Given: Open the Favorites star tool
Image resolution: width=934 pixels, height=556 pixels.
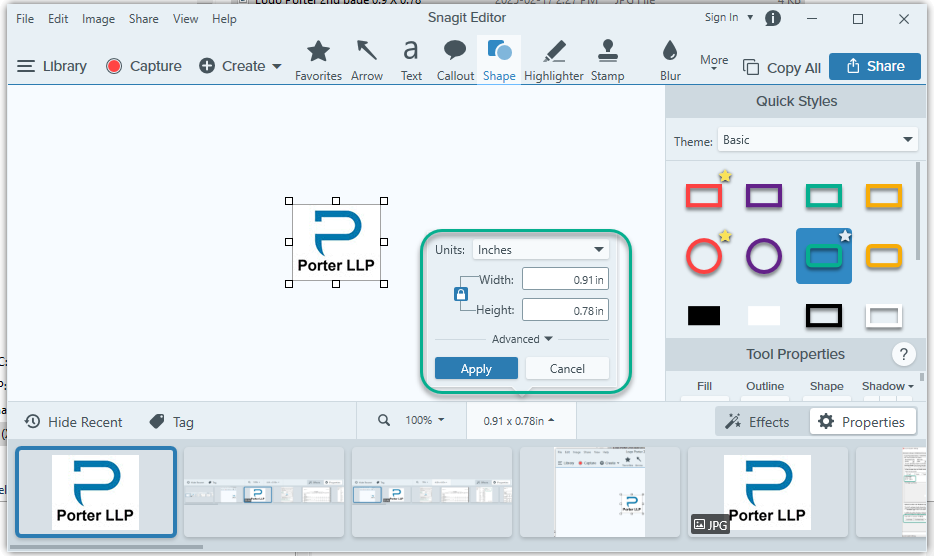Looking at the screenshot, I should coord(318,60).
